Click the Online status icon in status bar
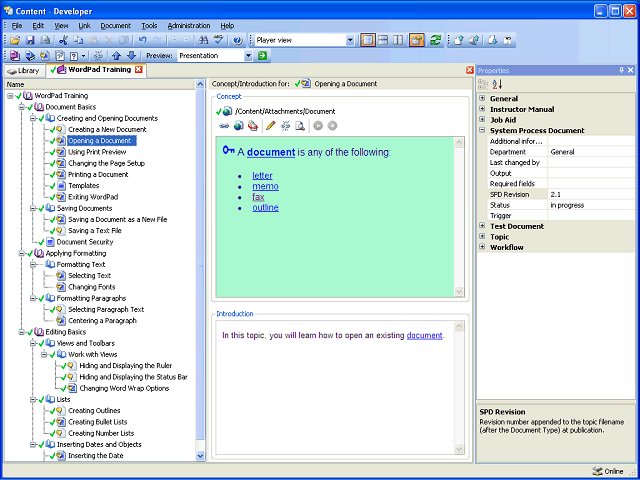Viewport: 640px width, 480px height. (598, 471)
